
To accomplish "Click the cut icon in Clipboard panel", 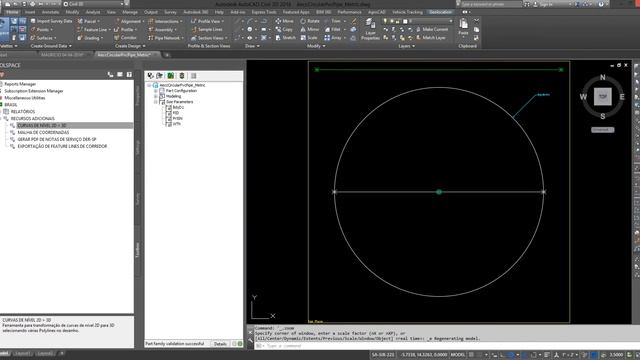I will point(476,21).
